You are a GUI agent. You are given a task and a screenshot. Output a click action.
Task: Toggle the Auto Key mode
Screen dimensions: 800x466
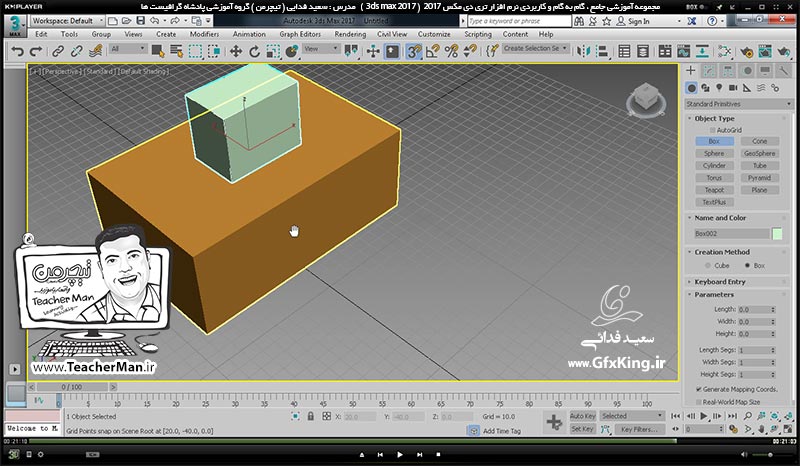[x=583, y=416]
